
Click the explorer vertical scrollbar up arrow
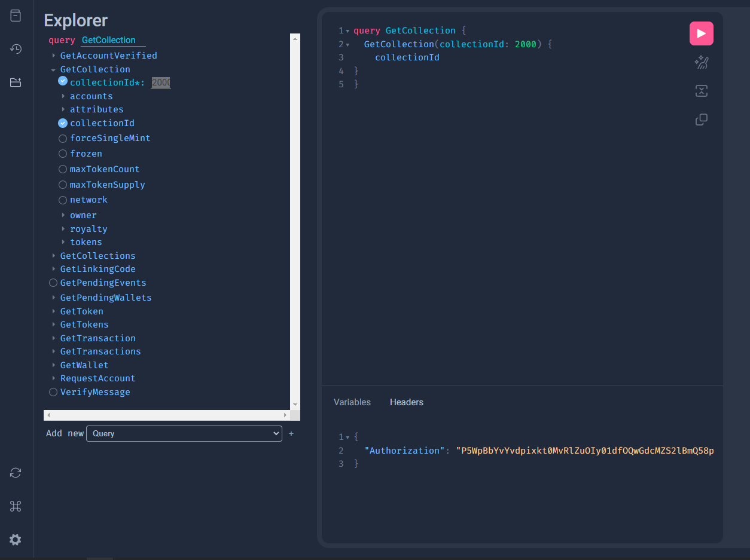tap(295, 38)
